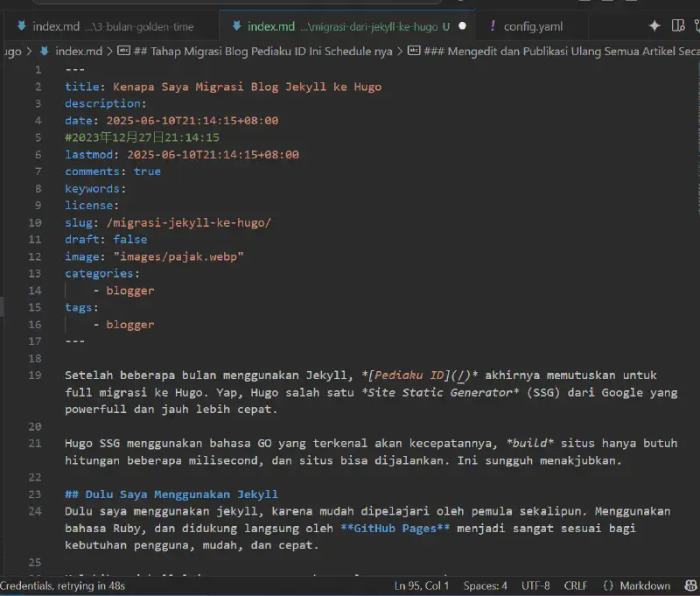700x596 pixels.
Task: Click the image path "images/pajak.webp"
Action: [178, 256]
